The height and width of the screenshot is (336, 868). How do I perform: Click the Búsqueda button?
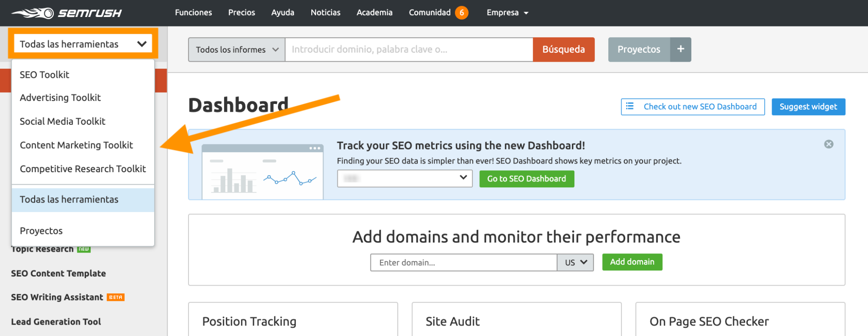click(x=564, y=50)
